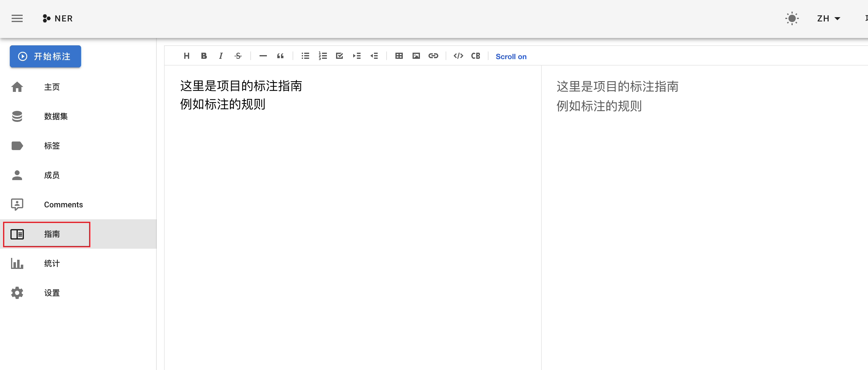Toggle light/dark theme sun icon
Screen dimensions: 868x370
[792, 19]
